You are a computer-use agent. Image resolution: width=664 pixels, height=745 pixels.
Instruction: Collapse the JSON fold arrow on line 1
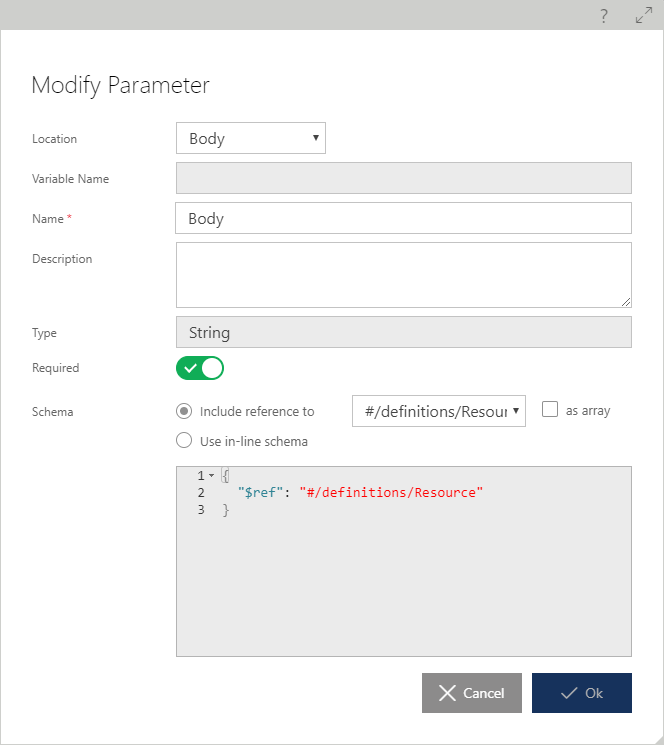tap(211, 476)
